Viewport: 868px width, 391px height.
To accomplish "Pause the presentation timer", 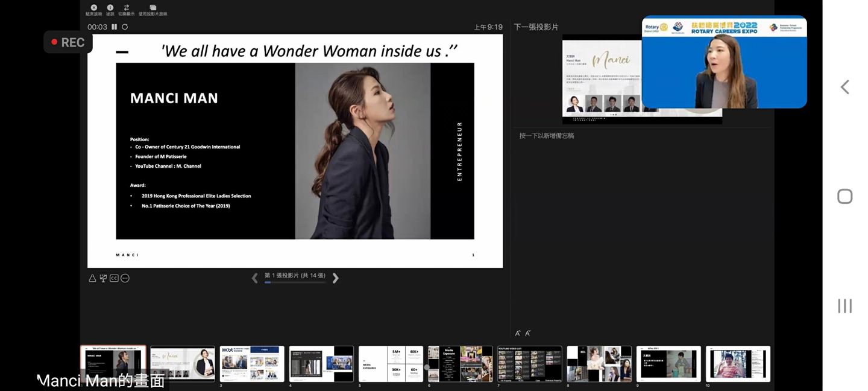I will (115, 27).
